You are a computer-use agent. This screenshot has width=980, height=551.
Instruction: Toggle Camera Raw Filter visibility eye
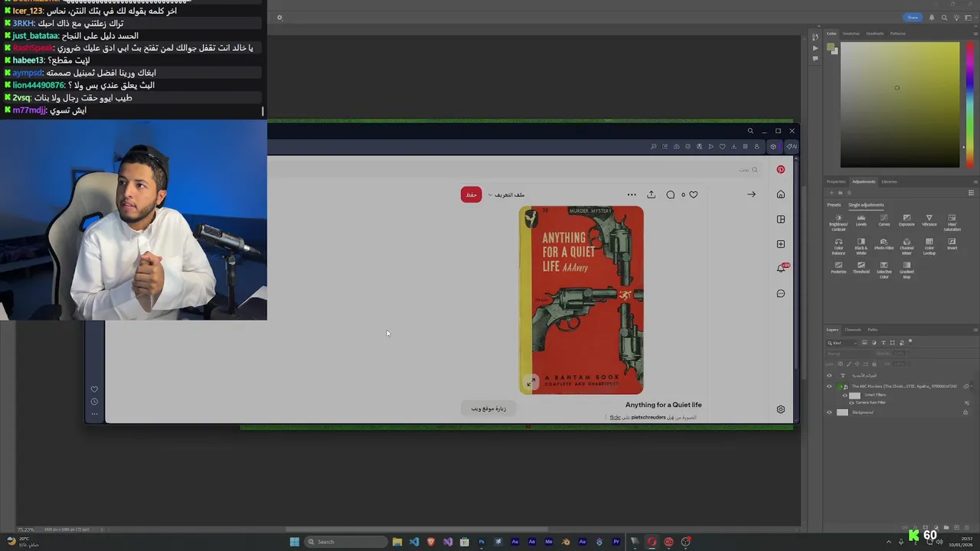pos(851,403)
